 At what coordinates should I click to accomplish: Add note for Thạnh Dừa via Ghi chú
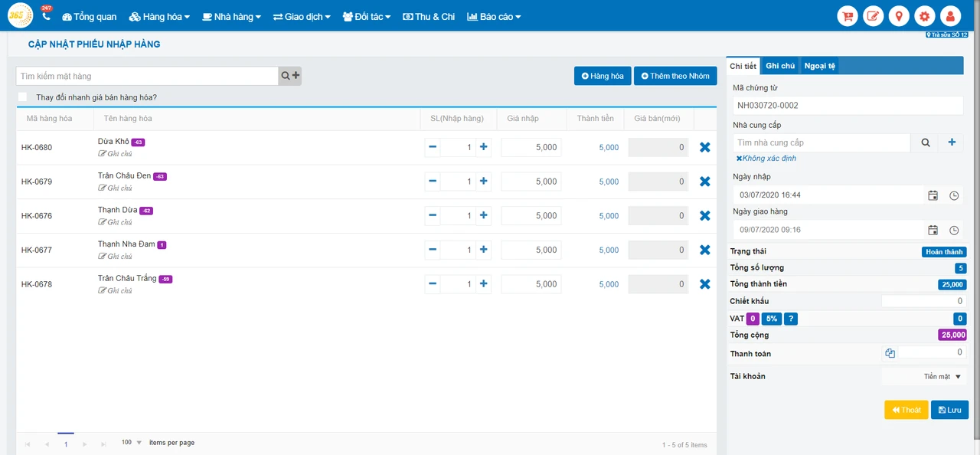pos(115,222)
